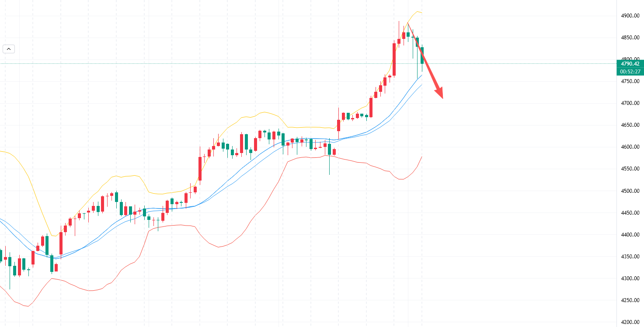Click the 4750.00 label on price axis
Image resolution: width=644 pixels, height=327 pixels.
tap(630, 81)
